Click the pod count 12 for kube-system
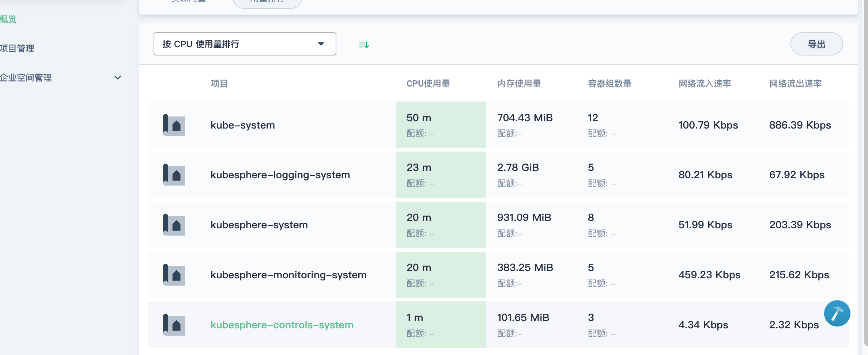Image resolution: width=868 pixels, height=355 pixels. (x=593, y=118)
